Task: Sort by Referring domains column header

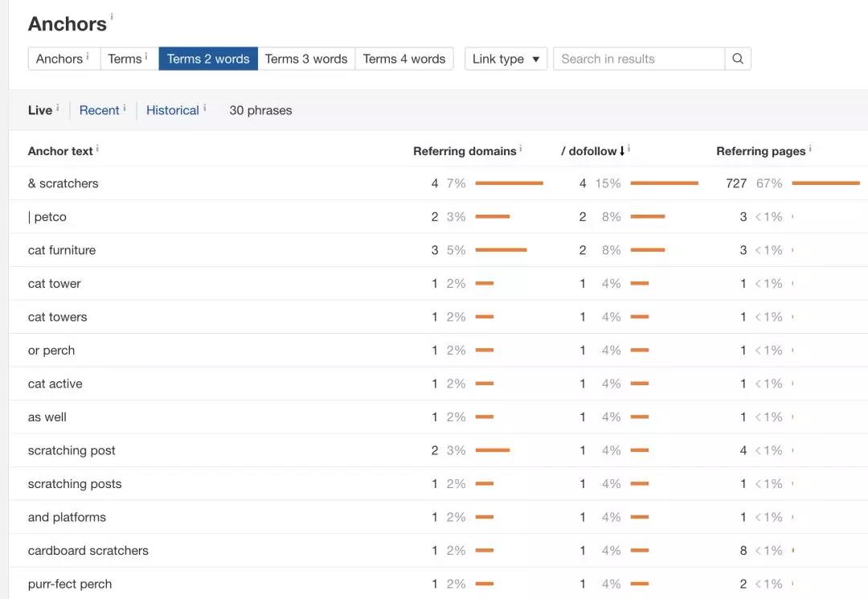Action: (465, 151)
